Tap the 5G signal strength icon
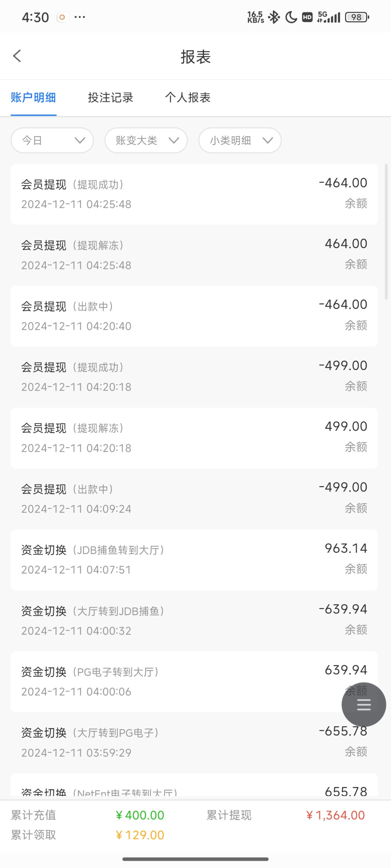The image size is (391, 868). [x=329, y=17]
